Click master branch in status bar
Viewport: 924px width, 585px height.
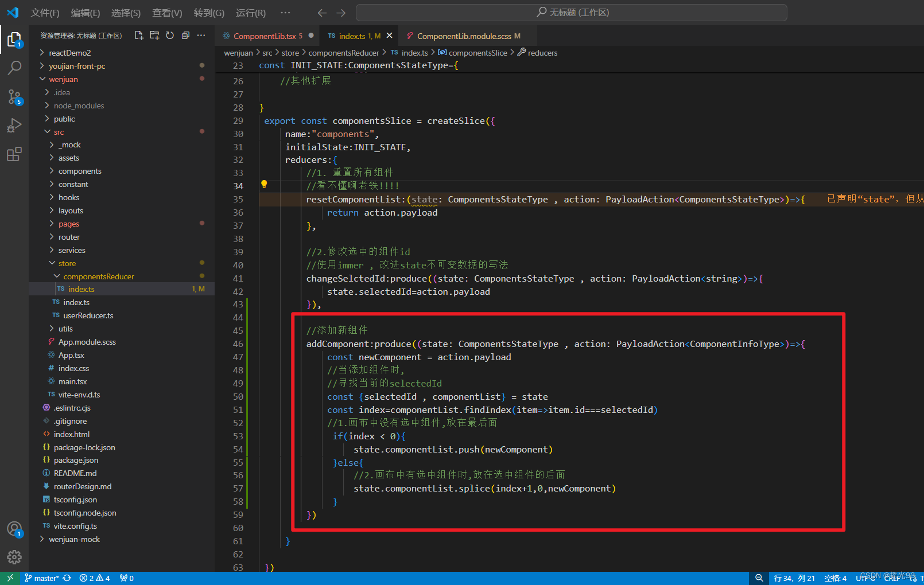(41, 578)
